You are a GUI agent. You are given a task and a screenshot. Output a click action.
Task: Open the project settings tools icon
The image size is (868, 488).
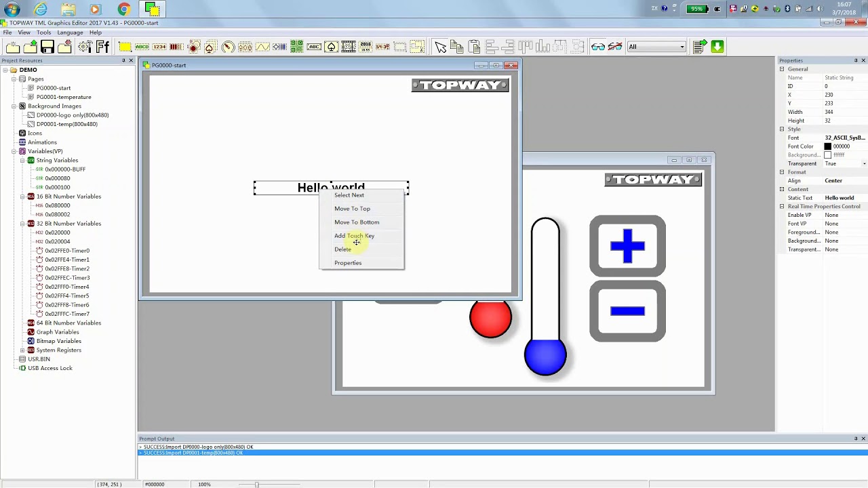point(85,47)
